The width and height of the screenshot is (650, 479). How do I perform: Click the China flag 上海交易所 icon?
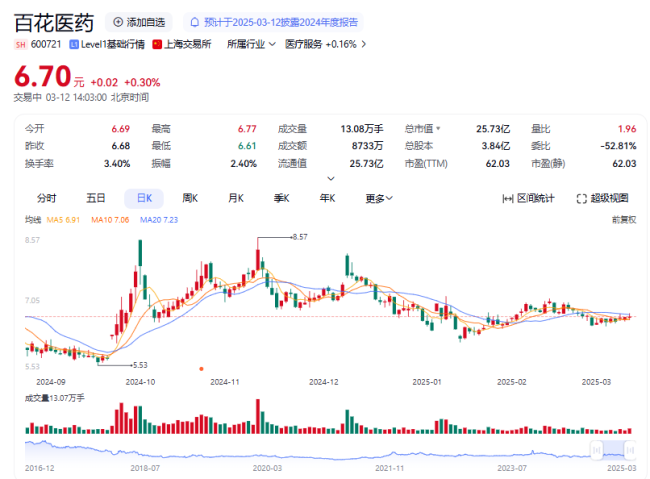(157, 44)
